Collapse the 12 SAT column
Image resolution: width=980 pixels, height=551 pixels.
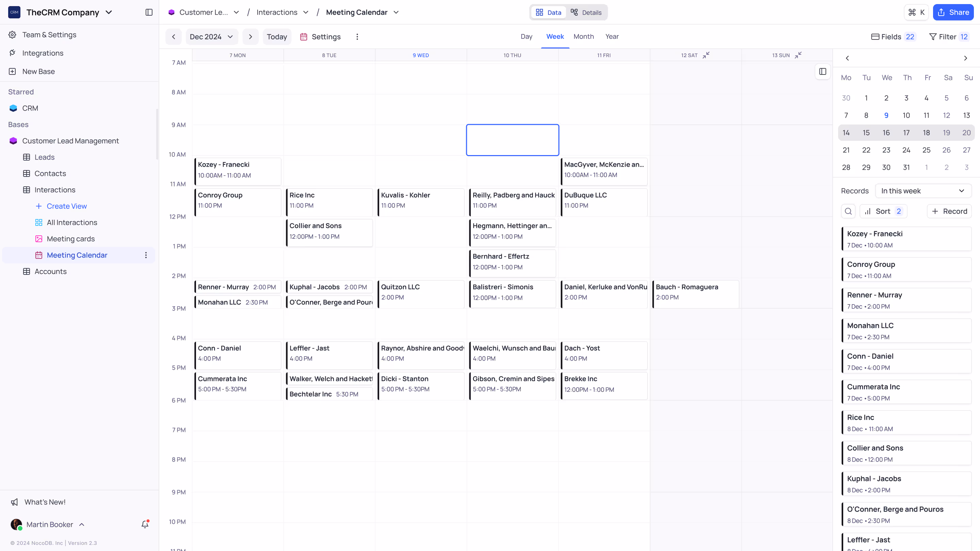tap(706, 55)
